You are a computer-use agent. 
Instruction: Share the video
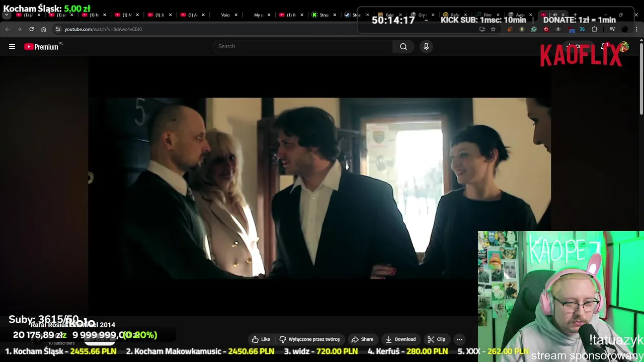point(362,339)
